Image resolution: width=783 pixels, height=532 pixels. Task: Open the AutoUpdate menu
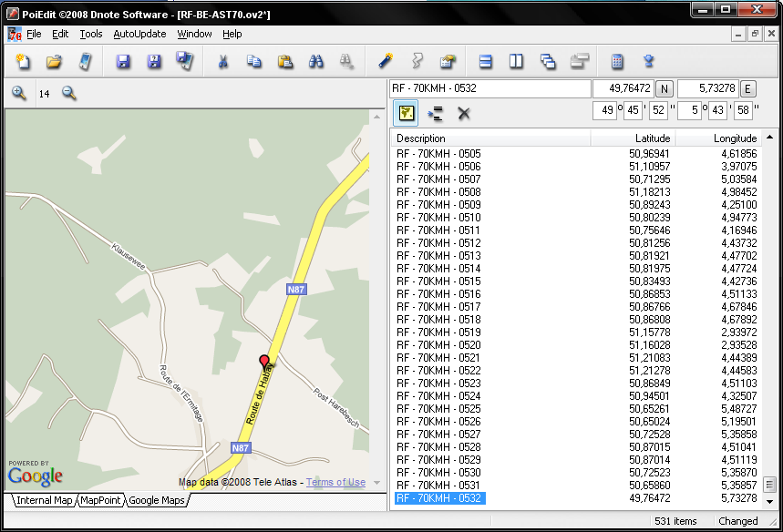point(139,34)
